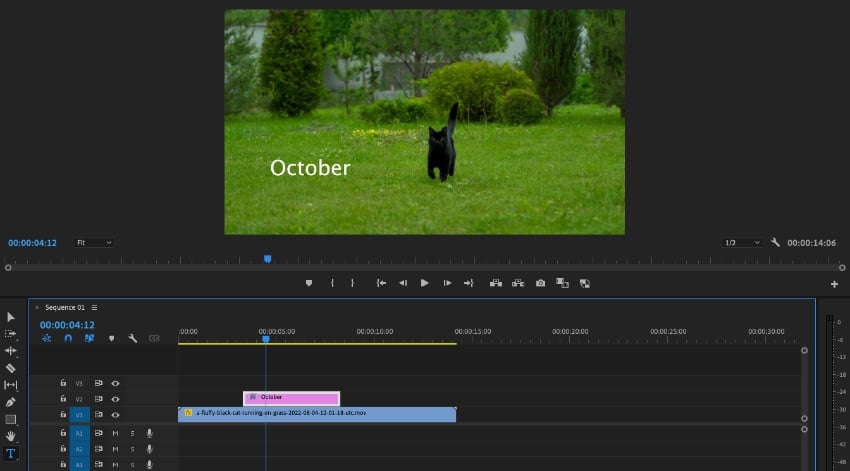
Task: Click the Lift button
Action: click(495, 283)
